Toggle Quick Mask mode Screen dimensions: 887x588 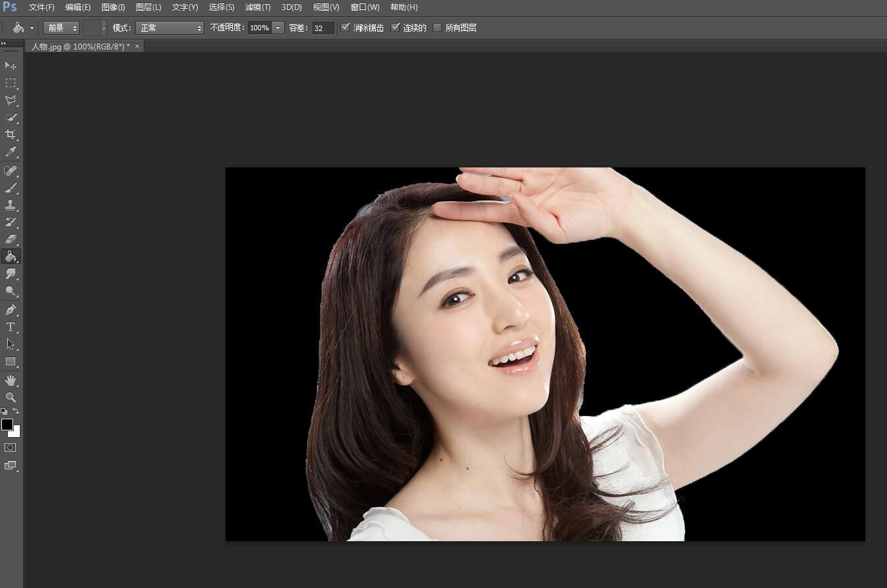tap(10, 447)
